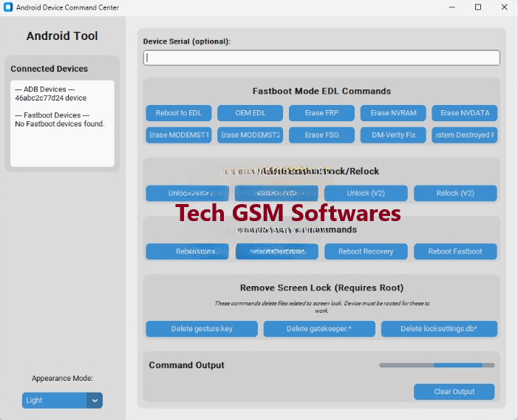
Task: Click the Delete gatekeeper.* button
Action: (x=319, y=329)
